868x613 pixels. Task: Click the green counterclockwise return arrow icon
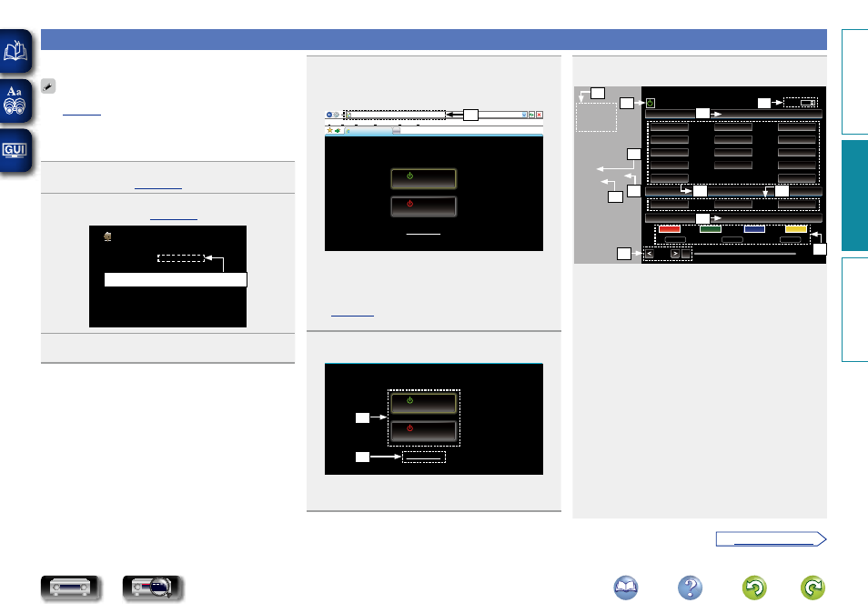tap(754, 588)
